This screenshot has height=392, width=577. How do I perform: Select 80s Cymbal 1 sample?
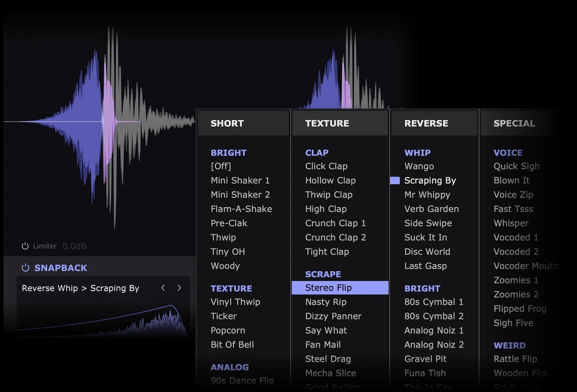tap(434, 302)
